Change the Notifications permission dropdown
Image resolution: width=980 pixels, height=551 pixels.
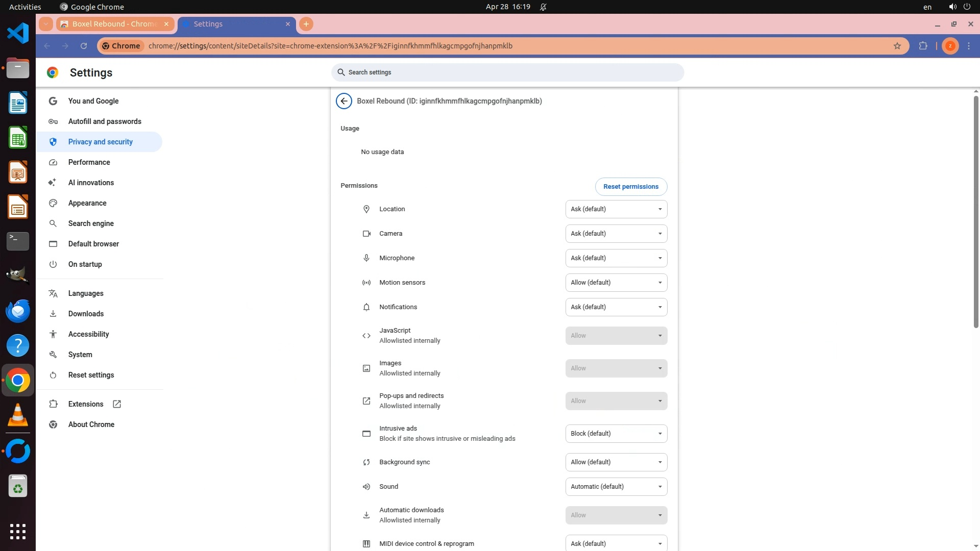(616, 307)
